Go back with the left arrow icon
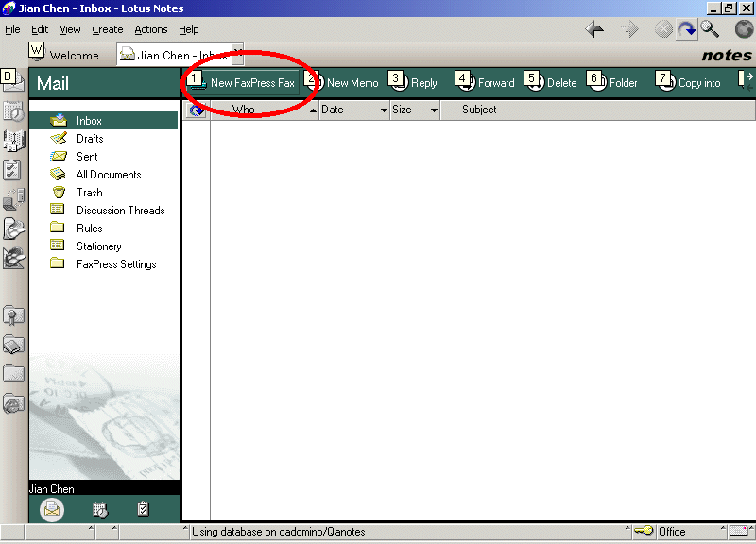Screen dimensions: 756x544 (594, 29)
